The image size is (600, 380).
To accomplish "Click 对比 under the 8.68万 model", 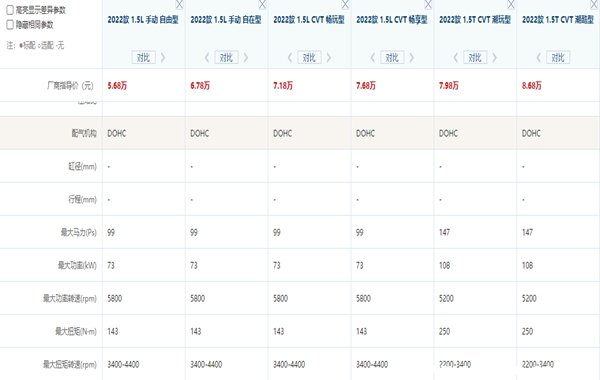I will pyautogui.click(x=558, y=58).
